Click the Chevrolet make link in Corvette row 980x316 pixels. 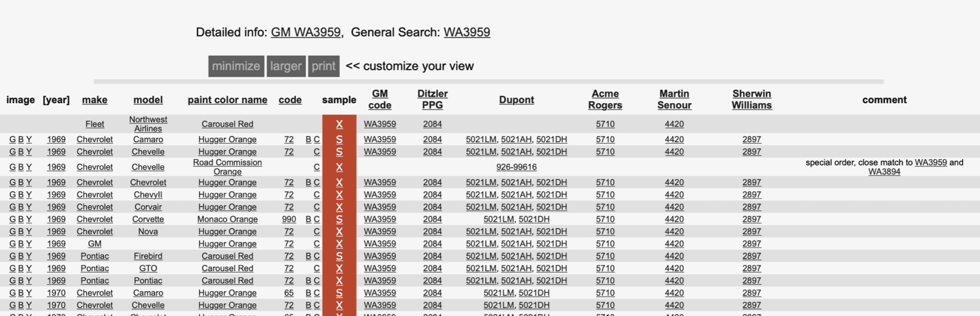[x=95, y=219]
